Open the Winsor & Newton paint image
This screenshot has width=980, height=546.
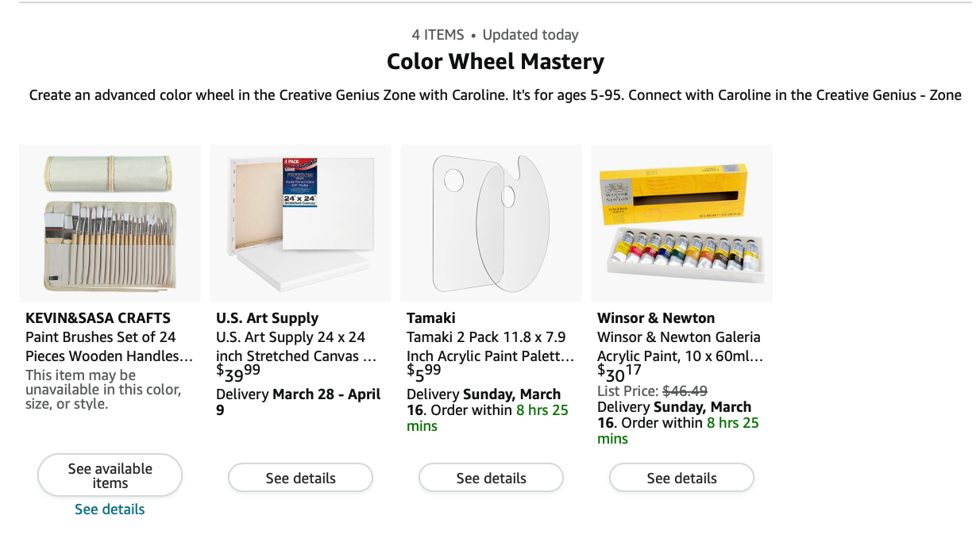pyautogui.click(x=681, y=223)
